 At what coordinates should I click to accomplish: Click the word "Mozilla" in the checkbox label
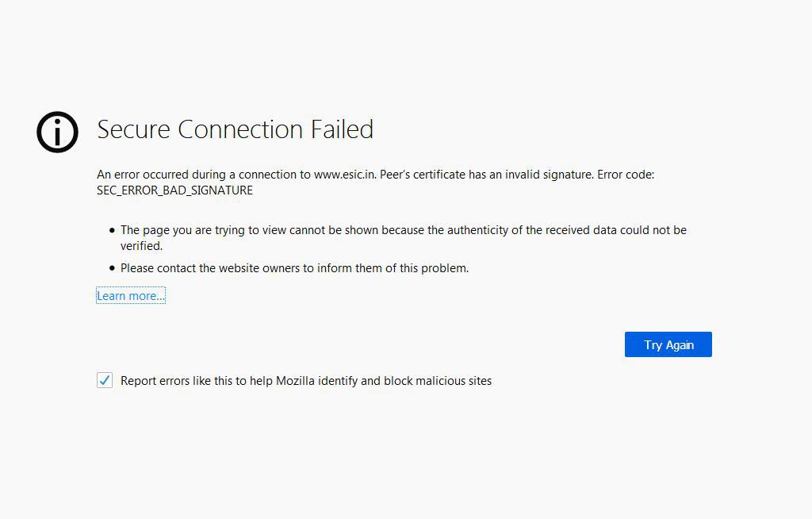pos(295,381)
